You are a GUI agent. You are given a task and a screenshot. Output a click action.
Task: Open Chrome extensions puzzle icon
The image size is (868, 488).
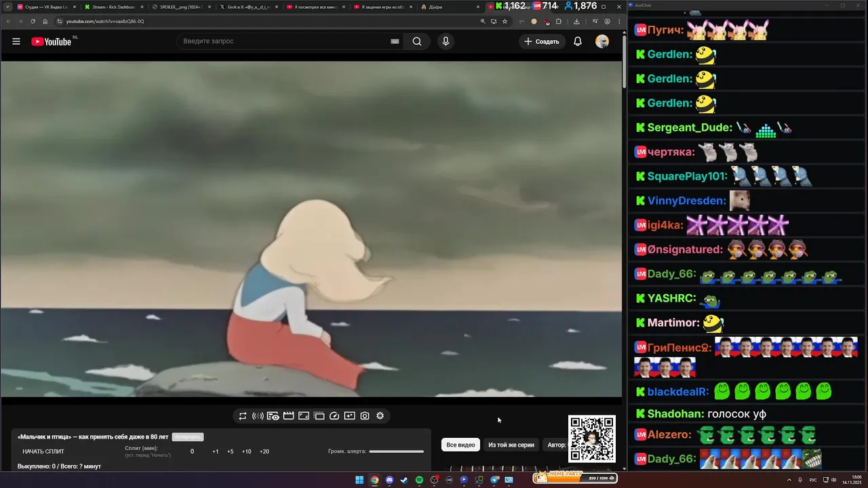coord(559,21)
